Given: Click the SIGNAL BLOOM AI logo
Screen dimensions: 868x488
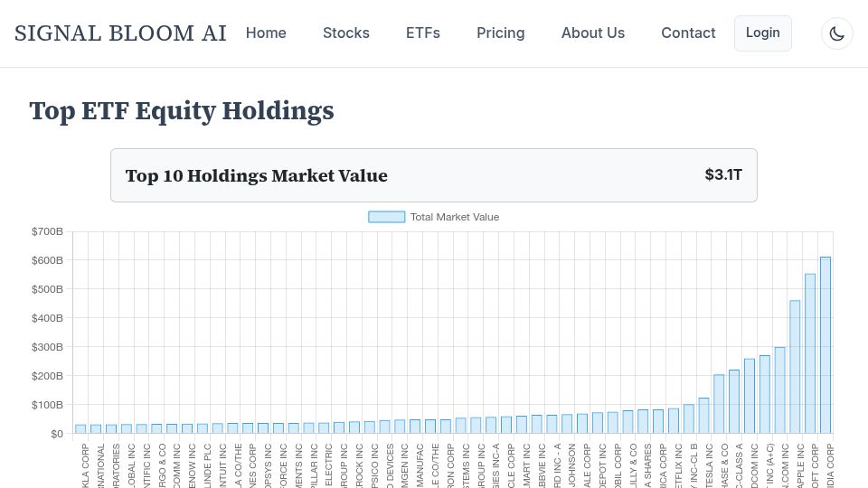Looking at the screenshot, I should [x=120, y=33].
